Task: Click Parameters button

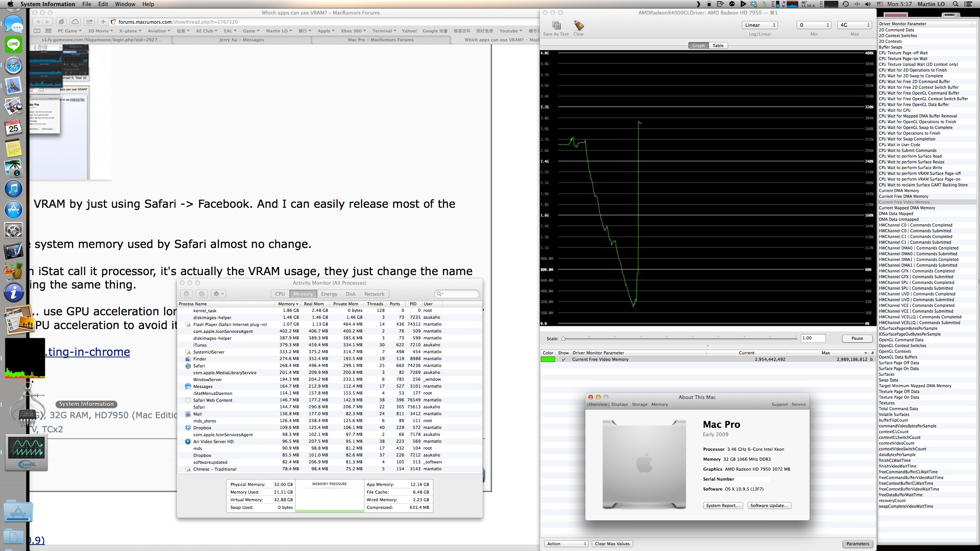Action: [x=857, y=544]
